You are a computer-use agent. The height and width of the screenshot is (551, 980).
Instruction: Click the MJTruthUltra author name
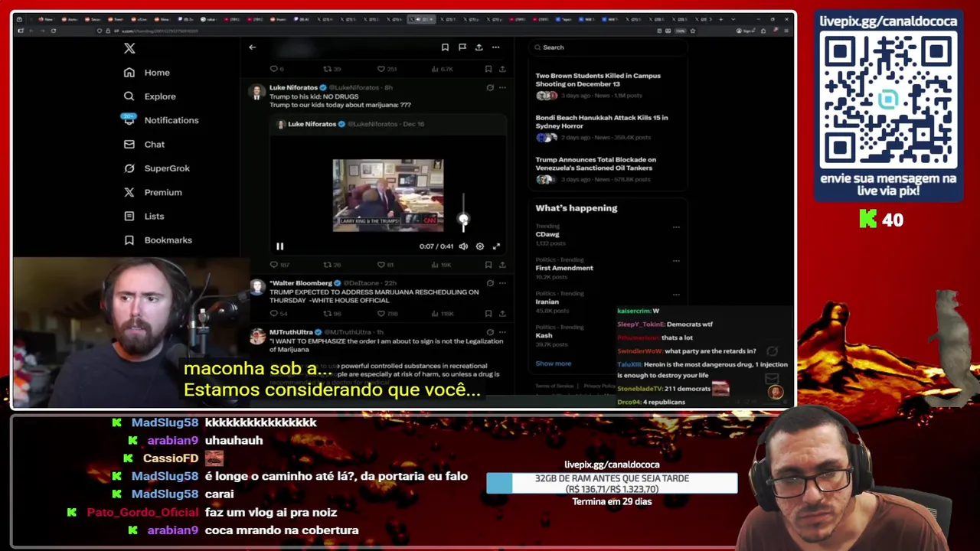click(x=291, y=332)
